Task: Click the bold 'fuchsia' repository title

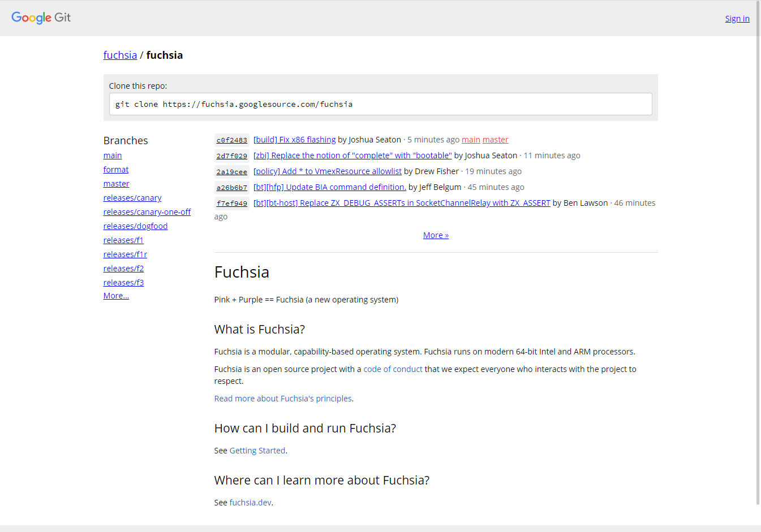Action: pos(165,55)
